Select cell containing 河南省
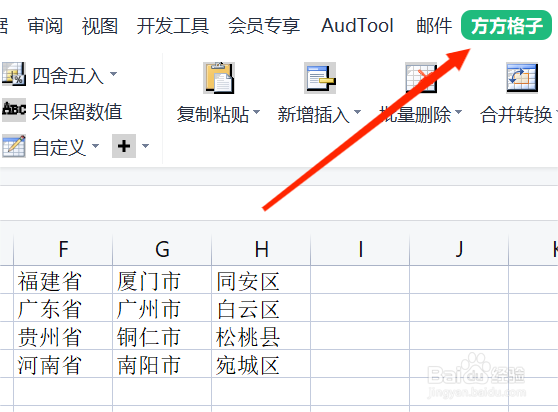Image resolution: width=558 pixels, height=412 pixels. [x=63, y=364]
